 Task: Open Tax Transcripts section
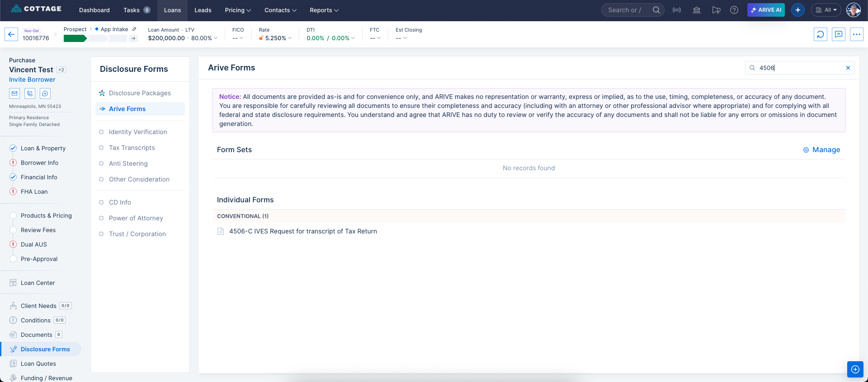coord(132,148)
